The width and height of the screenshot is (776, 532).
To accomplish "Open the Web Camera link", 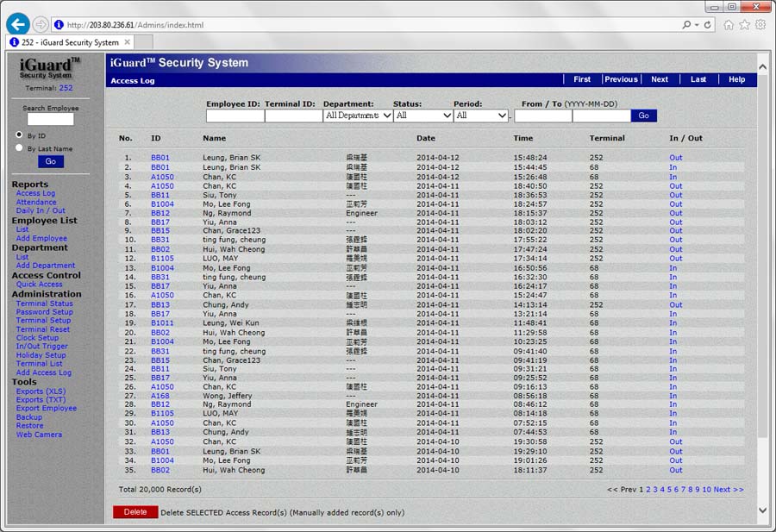I will point(39,434).
